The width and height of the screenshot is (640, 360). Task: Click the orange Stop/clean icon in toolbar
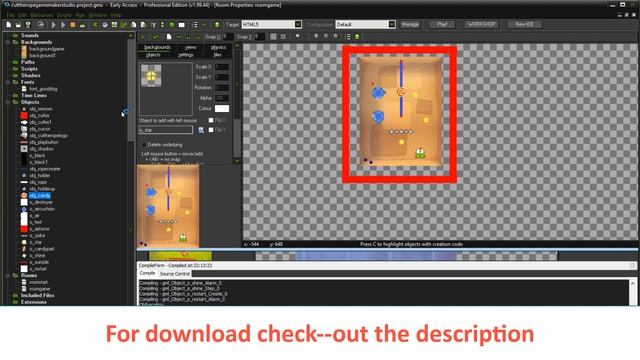73,24
